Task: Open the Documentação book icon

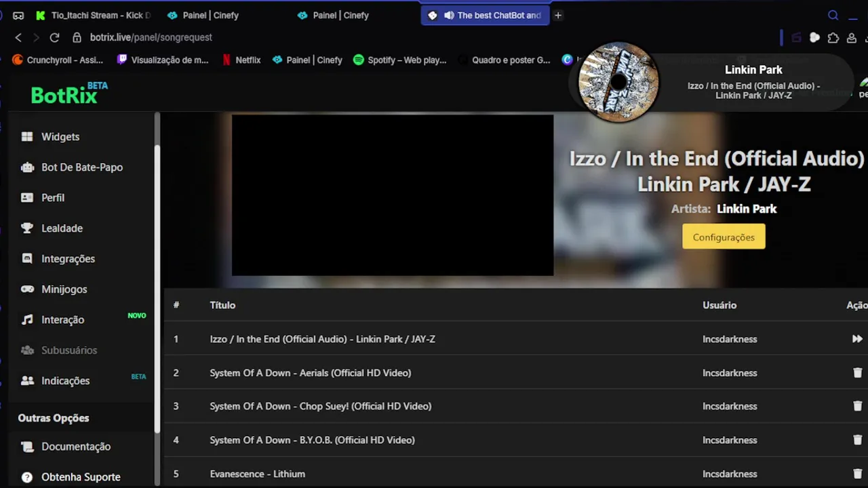Action: click(27, 447)
